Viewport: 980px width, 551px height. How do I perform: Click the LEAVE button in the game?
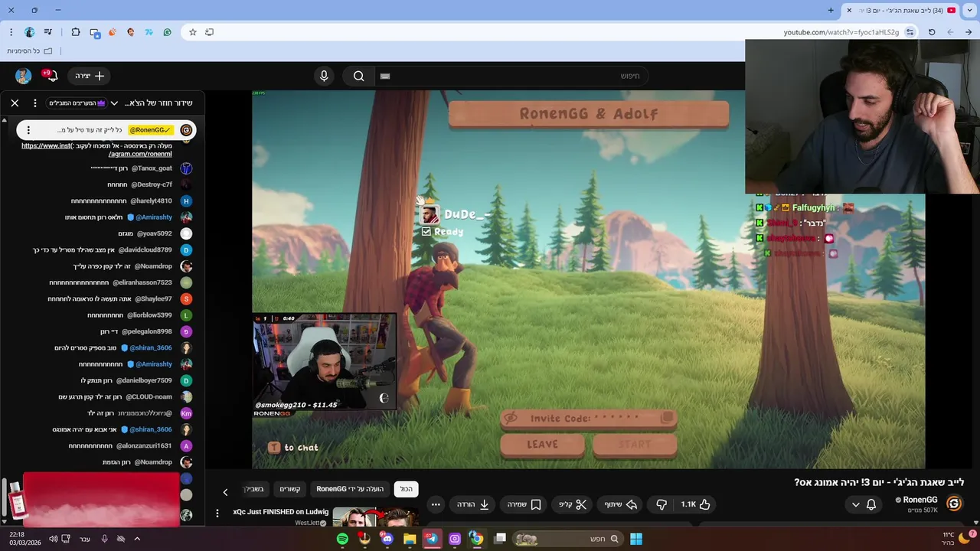tap(542, 445)
